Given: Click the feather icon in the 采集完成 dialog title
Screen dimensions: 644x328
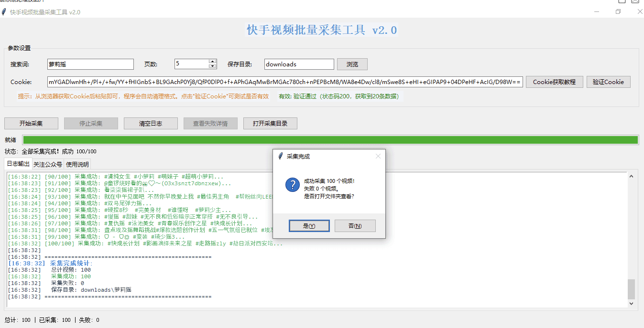Looking at the screenshot, I should [x=281, y=156].
